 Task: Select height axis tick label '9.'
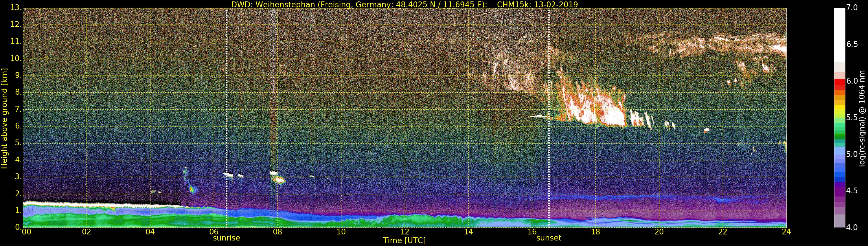18,76
